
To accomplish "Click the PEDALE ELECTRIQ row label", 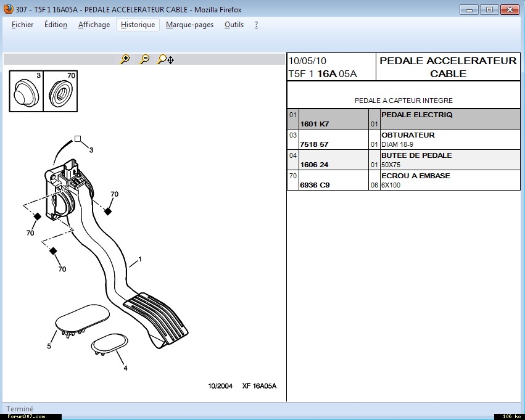I will (x=417, y=115).
